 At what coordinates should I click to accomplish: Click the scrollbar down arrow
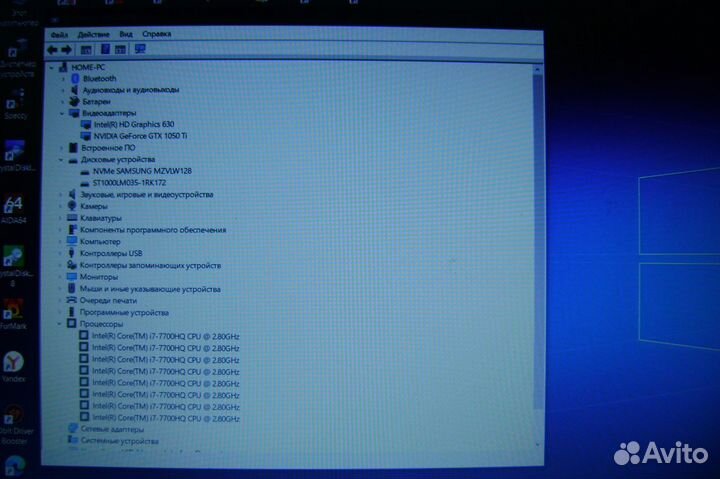(x=538, y=445)
